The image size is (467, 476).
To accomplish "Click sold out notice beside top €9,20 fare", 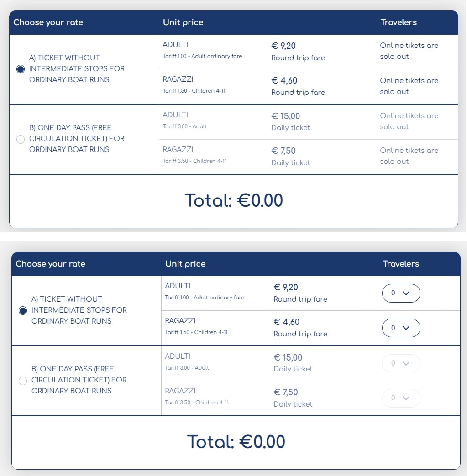I will [409, 51].
